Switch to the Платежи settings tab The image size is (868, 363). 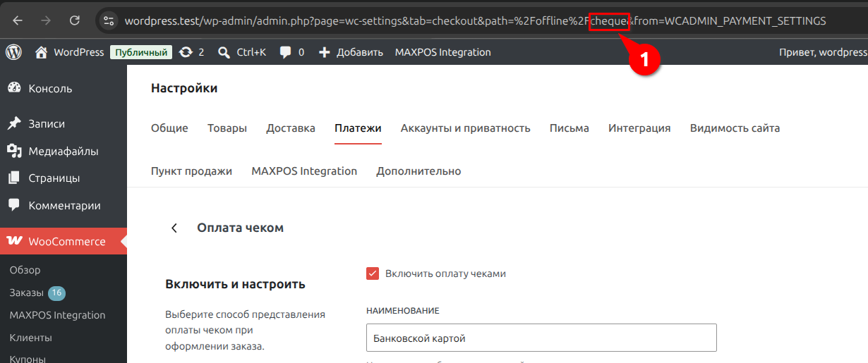click(358, 128)
